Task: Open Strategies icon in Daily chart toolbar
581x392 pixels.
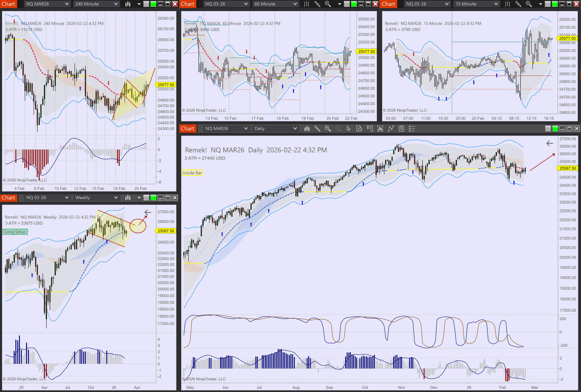Action: tap(401, 129)
